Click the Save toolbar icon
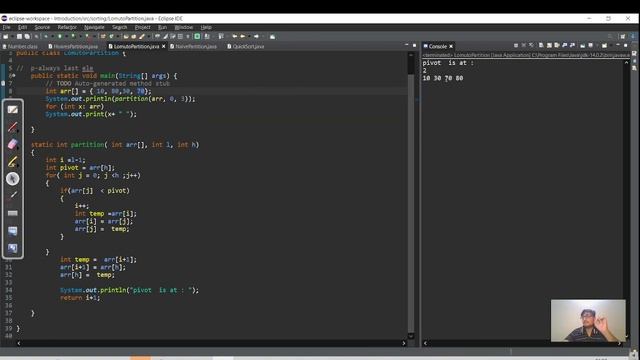Screen dimensions: 640x360 [19, 36]
